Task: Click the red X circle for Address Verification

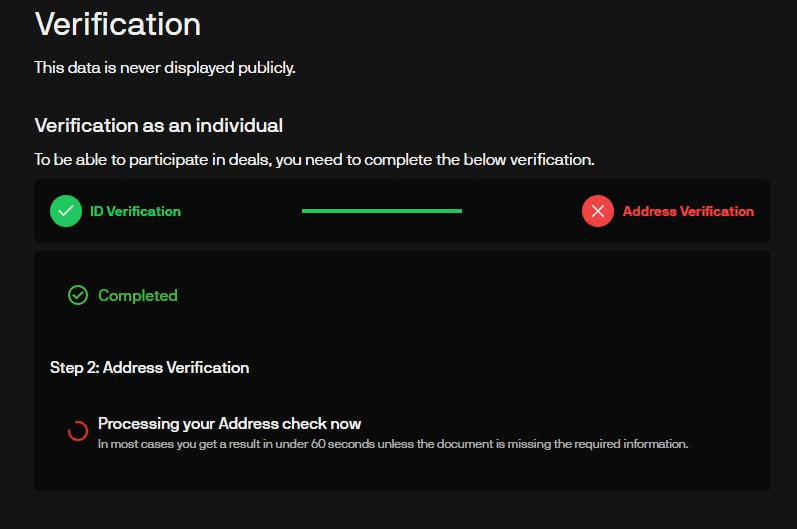Action: click(598, 211)
